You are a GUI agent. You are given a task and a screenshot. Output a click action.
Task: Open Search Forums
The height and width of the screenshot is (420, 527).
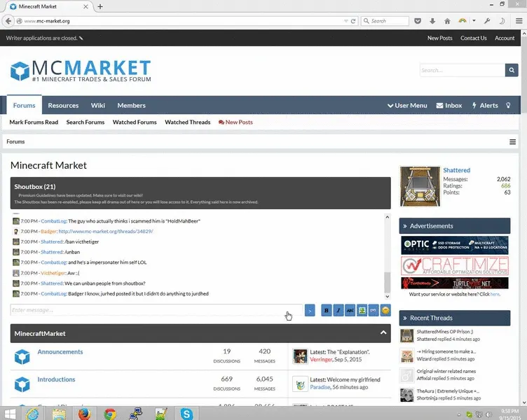pos(85,122)
